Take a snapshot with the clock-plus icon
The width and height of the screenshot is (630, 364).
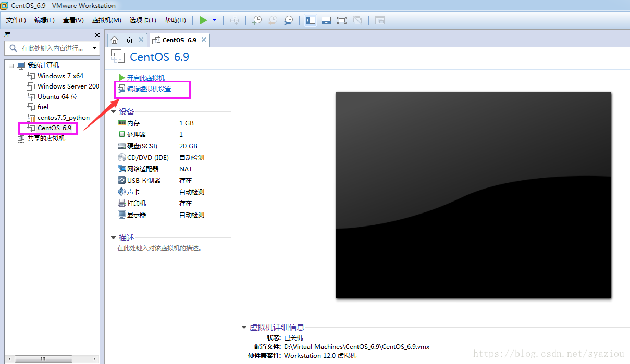(257, 20)
